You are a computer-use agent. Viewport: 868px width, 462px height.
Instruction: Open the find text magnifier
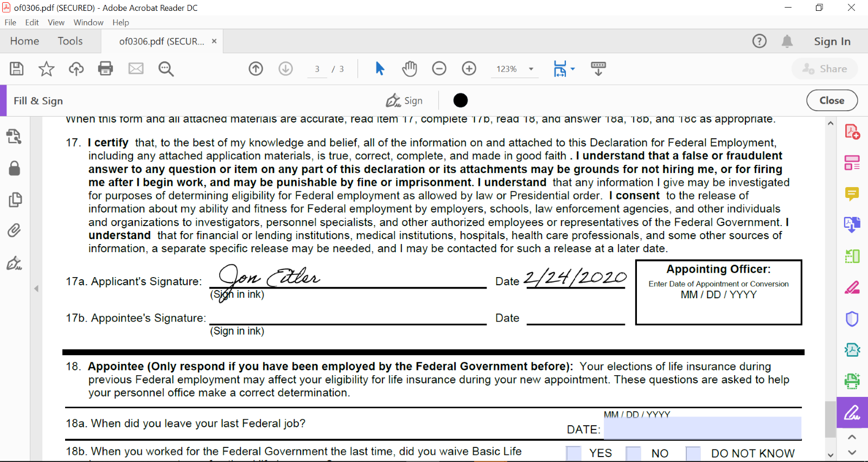(x=166, y=68)
